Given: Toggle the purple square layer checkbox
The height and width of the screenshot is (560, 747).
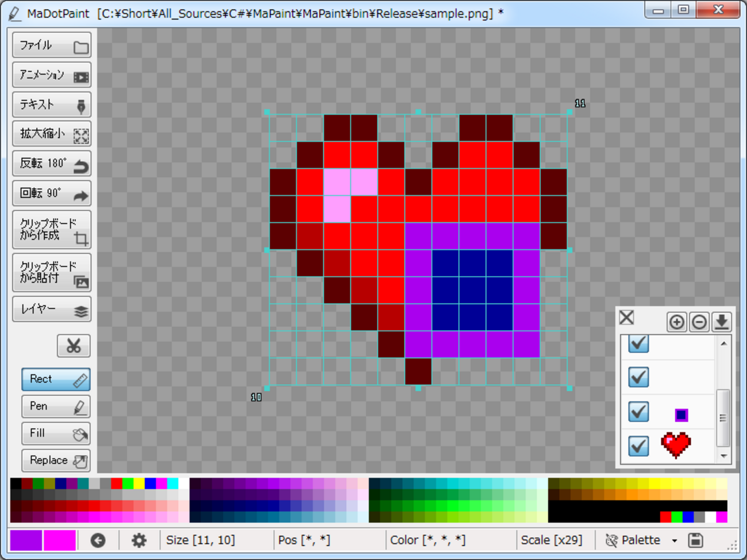Looking at the screenshot, I should pyautogui.click(x=638, y=411).
